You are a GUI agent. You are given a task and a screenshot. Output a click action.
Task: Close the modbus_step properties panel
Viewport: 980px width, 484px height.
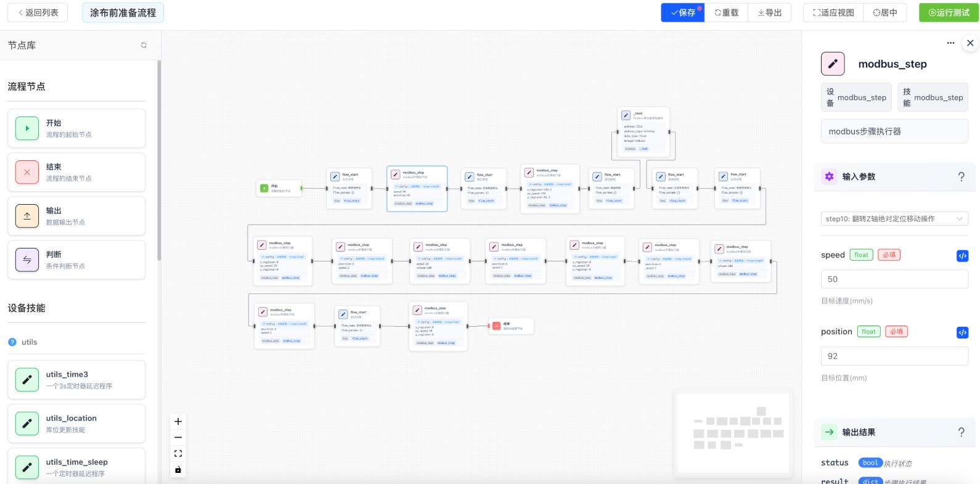coord(970,43)
